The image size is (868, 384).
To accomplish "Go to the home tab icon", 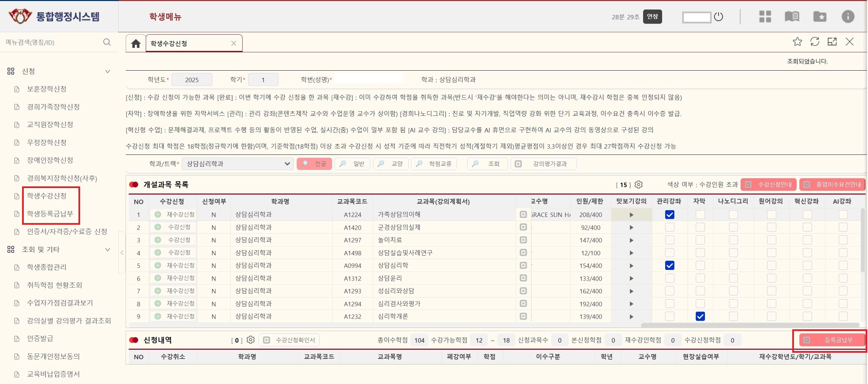I will [x=136, y=43].
